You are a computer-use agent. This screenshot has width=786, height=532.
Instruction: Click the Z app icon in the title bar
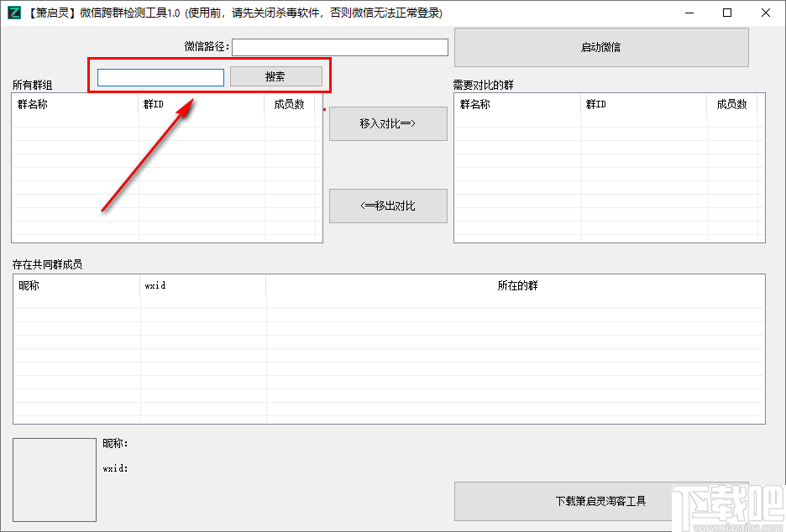tap(13, 13)
